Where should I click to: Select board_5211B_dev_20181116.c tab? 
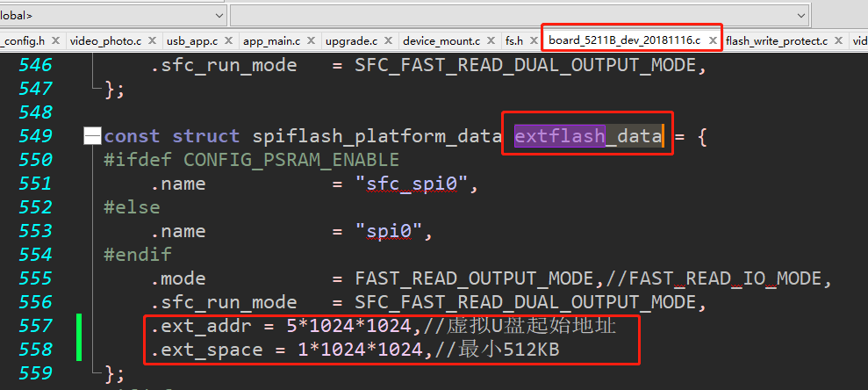click(x=625, y=41)
